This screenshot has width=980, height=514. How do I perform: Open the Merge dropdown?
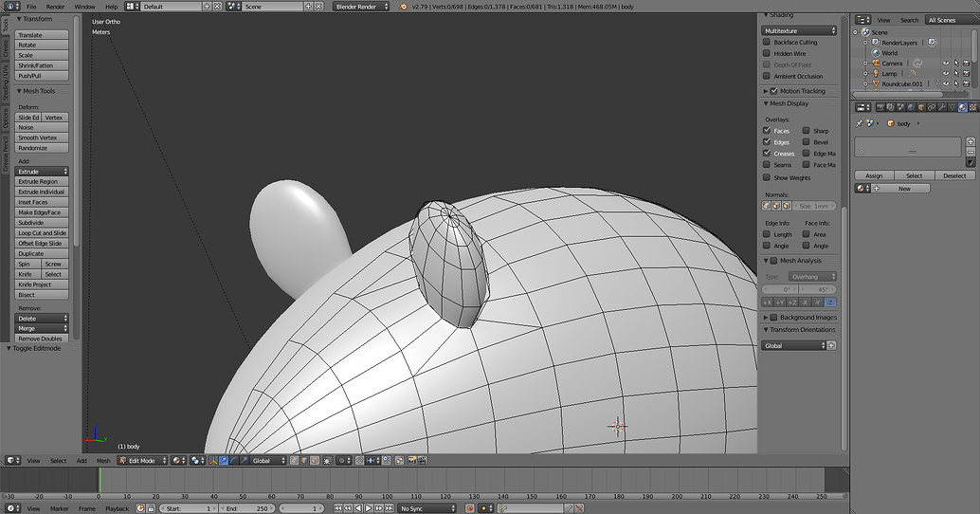42,328
